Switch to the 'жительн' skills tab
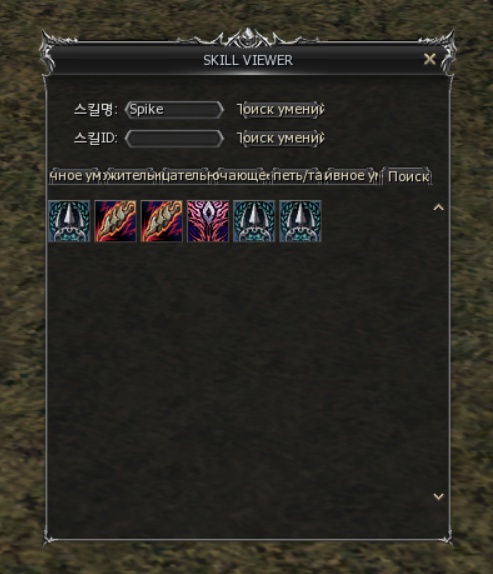493x574 pixels. coord(132,176)
